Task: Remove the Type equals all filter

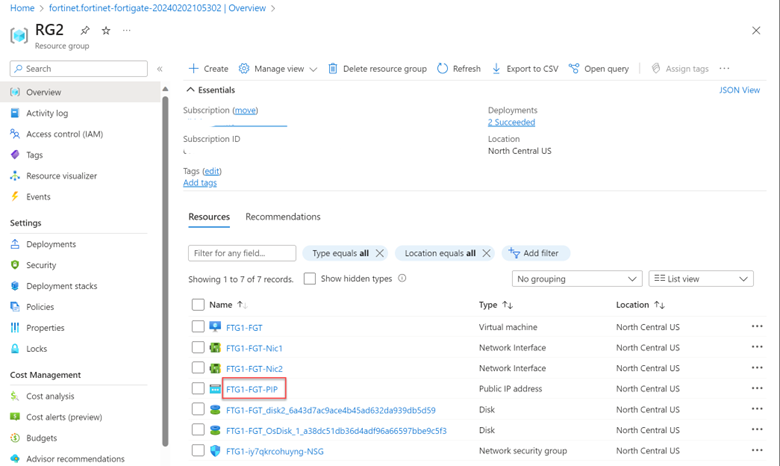Action: (380, 254)
